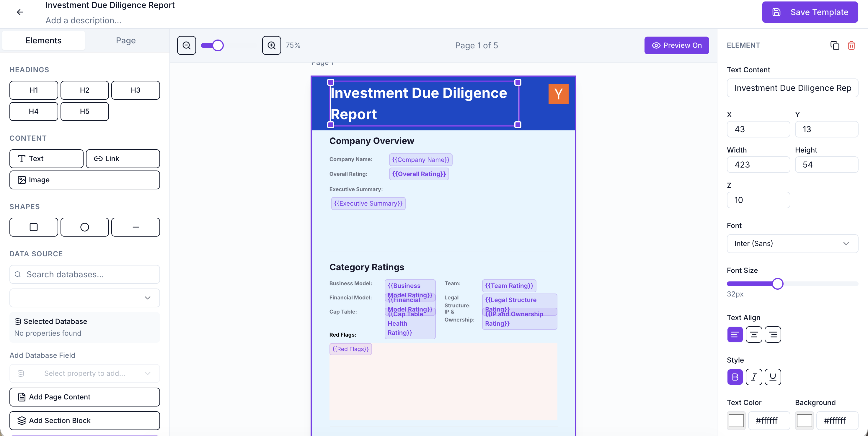Select the {{Overall Rating}} placeholder
The image size is (868, 436).
419,174
